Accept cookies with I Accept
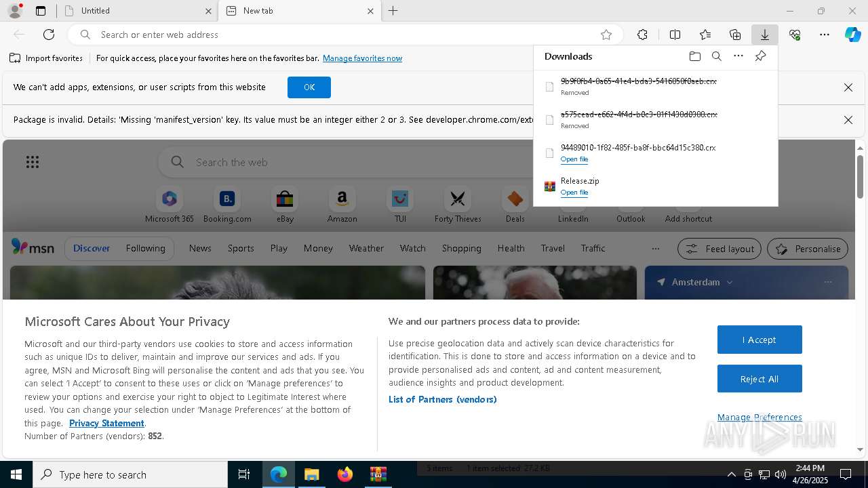This screenshot has height=488, width=868. [x=759, y=340]
